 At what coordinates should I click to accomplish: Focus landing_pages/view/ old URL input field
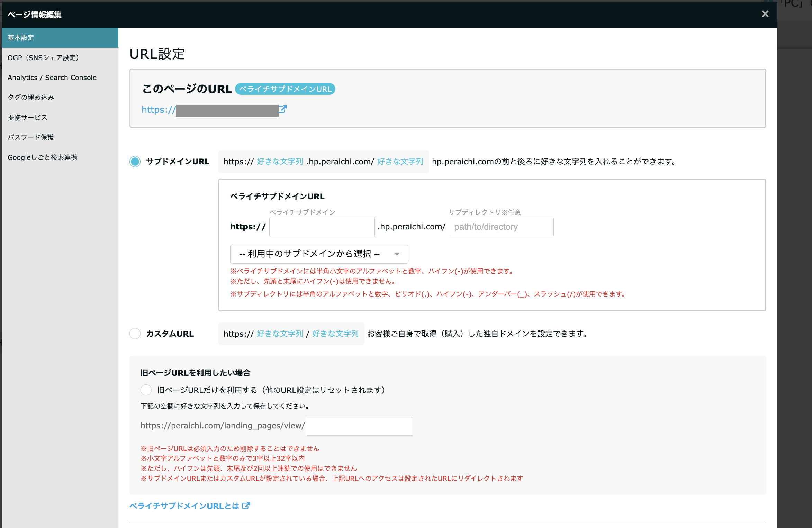[x=359, y=426]
